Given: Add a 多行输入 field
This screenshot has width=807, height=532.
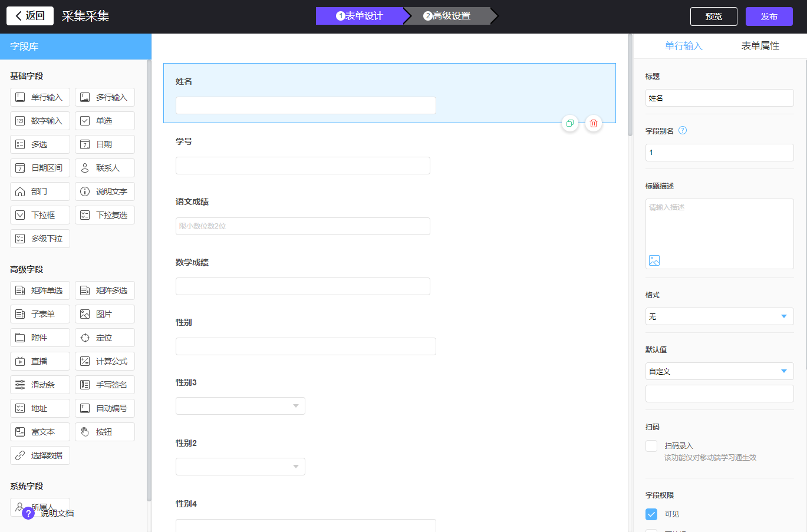Looking at the screenshot, I should point(105,97).
